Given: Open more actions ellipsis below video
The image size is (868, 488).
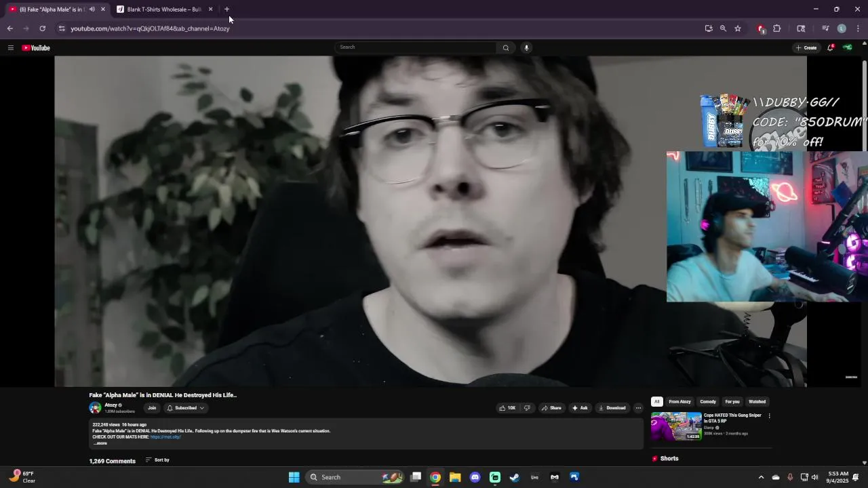Looking at the screenshot, I should point(638,408).
